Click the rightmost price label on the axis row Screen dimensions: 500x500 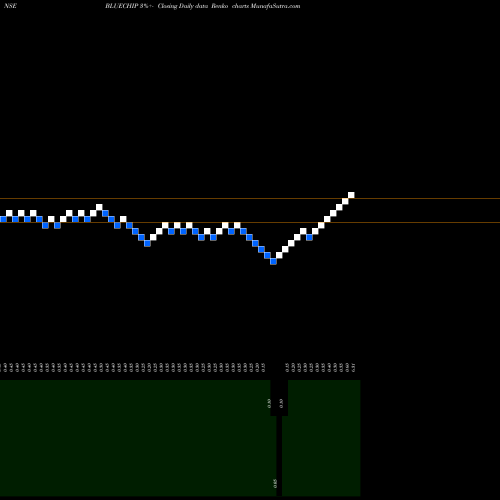353,368
